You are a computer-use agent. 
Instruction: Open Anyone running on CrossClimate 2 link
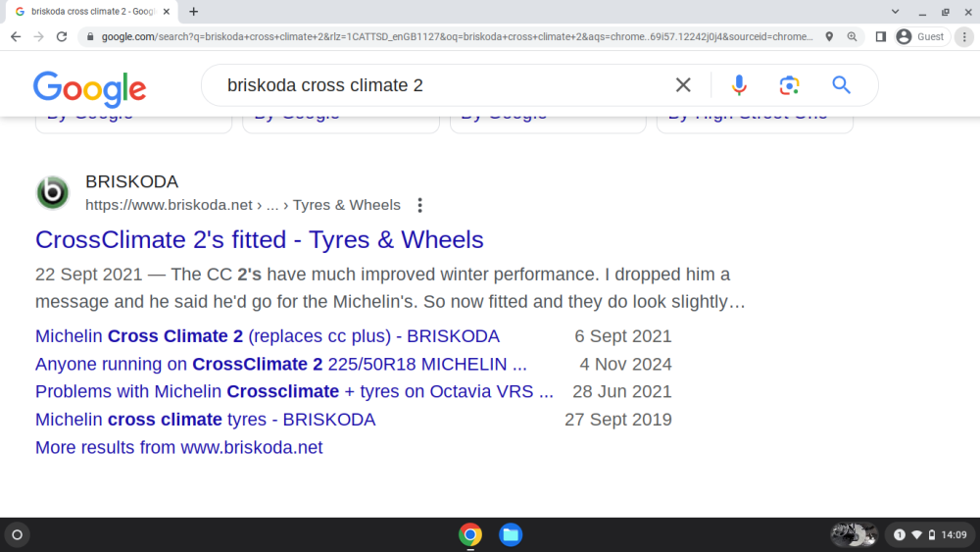[x=281, y=364]
